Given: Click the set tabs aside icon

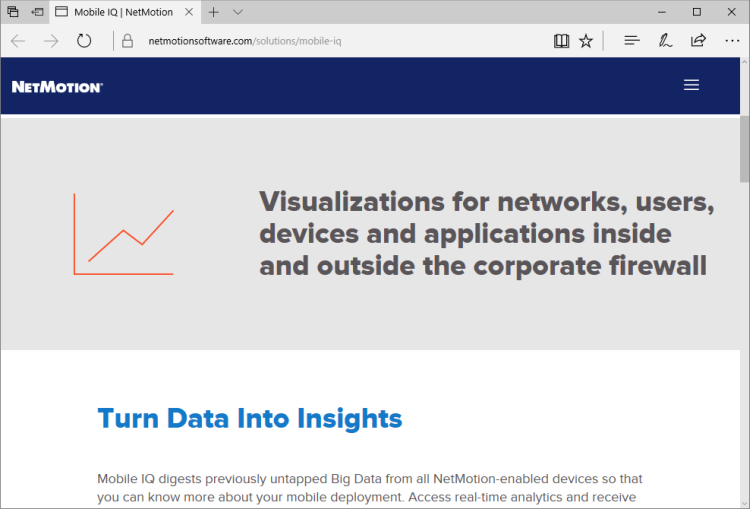Looking at the screenshot, I should [x=36, y=12].
